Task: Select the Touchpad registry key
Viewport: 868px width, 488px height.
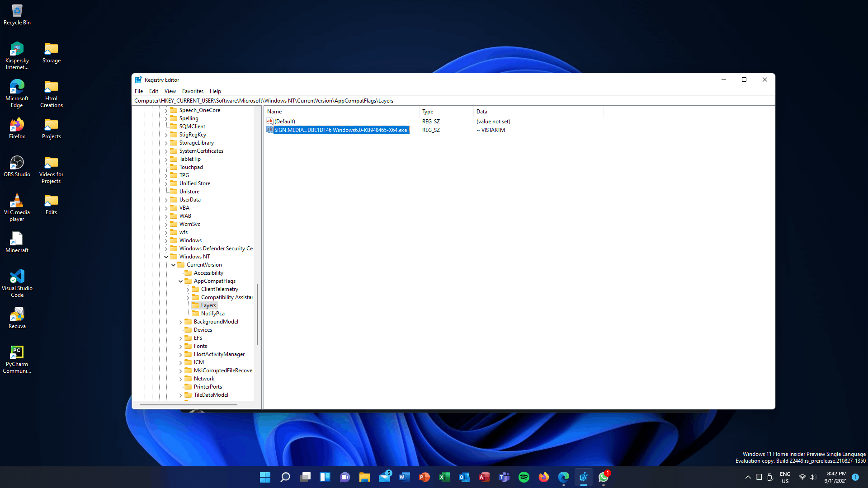Action: [191, 167]
